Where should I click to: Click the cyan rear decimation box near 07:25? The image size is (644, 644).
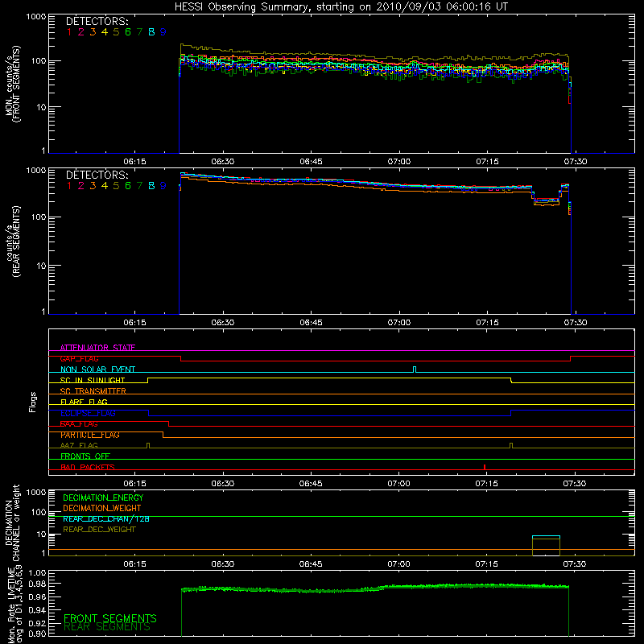point(546,537)
